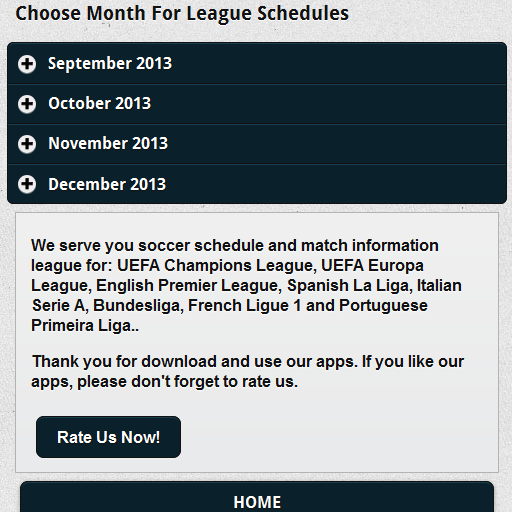Click the 'UEFA Champions League' text
Image resolution: width=512 pixels, height=512 pixels.
coord(216,266)
